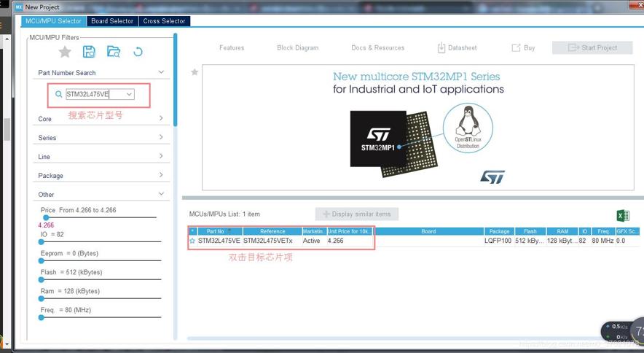This screenshot has height=353, width=644.
Task: Sort by the Flash column header
Action: [x=530, y=231]
